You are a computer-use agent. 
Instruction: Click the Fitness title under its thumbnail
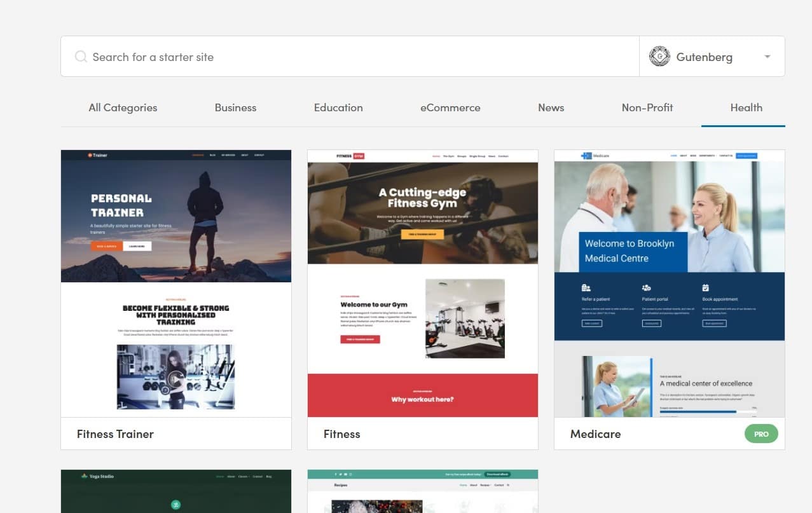(x=341, y=434)
